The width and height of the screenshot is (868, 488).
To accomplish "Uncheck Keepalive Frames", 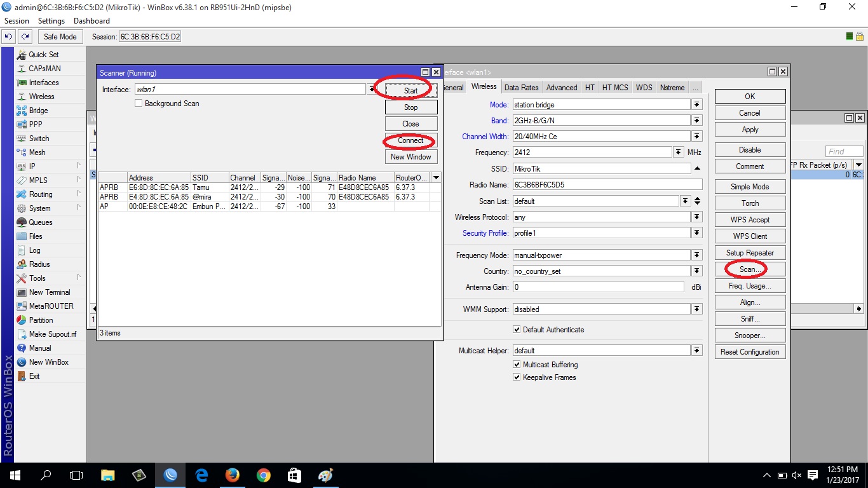I will pyautogui.click(x=517, y=377).
